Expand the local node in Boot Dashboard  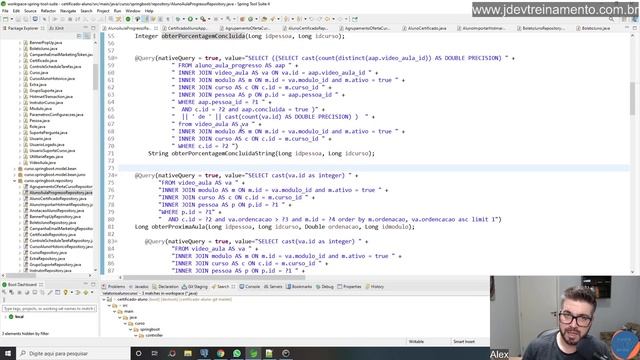point(5,317)
